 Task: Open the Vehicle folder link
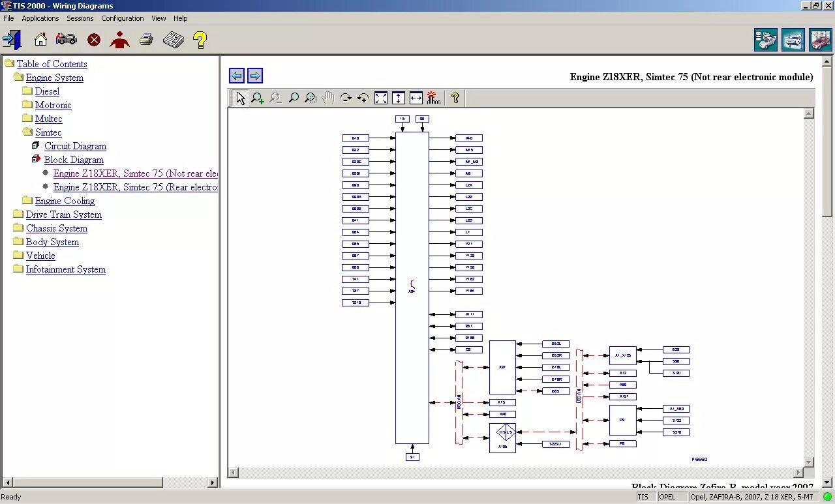(40, 256)
